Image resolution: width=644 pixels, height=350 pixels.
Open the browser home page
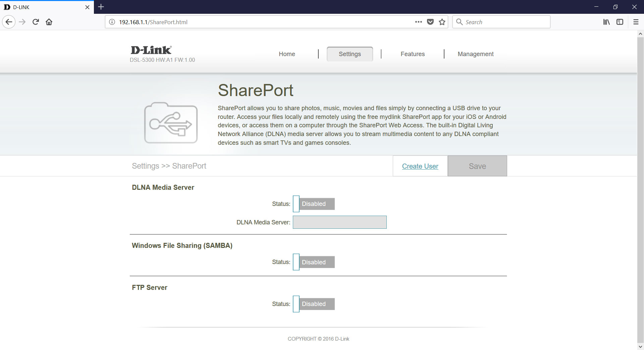(x=49, y=22)
